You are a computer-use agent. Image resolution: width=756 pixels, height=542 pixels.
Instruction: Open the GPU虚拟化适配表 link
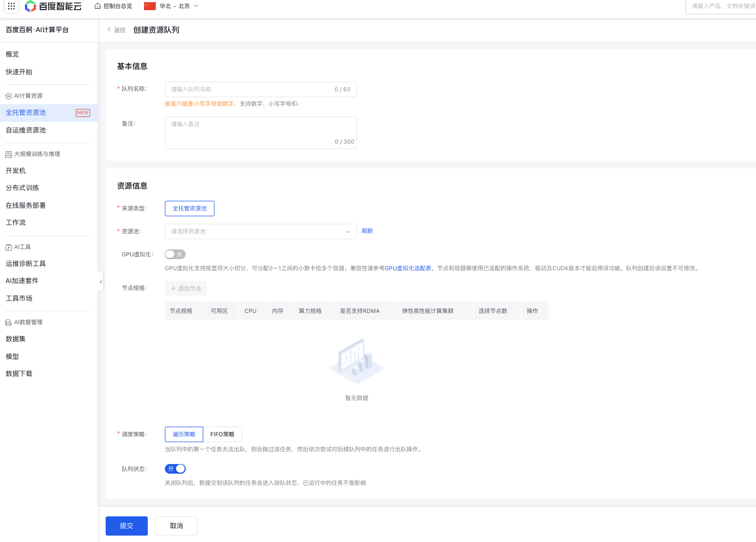point(408,269)
